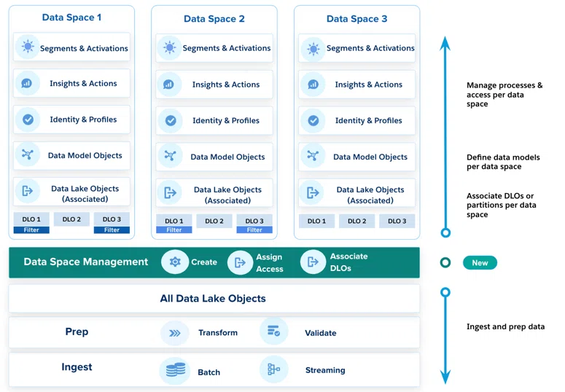Image resolution: width=565 pixels, height=392 pixels.
Task: Select DLO 1 in Data Space 2
Action: point(174,221)
